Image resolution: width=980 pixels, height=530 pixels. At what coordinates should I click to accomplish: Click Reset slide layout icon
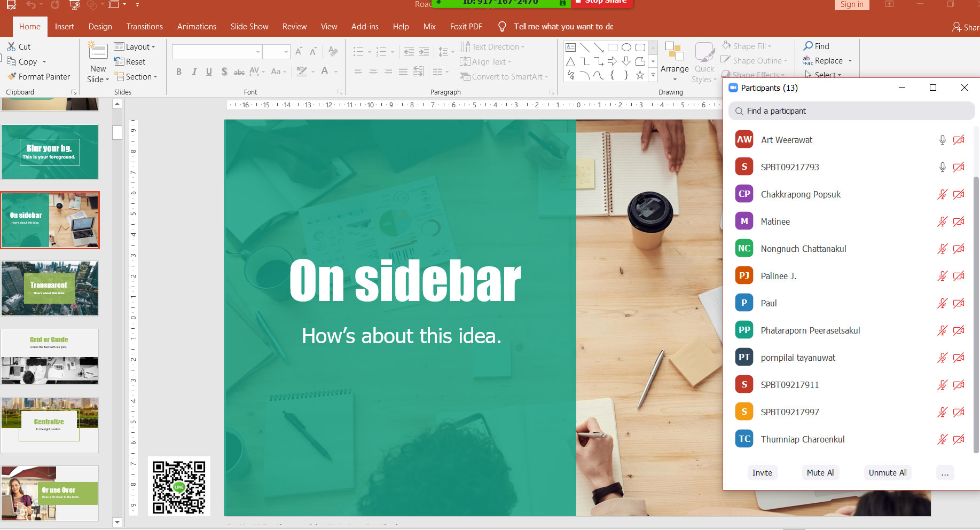coord(119,62)
